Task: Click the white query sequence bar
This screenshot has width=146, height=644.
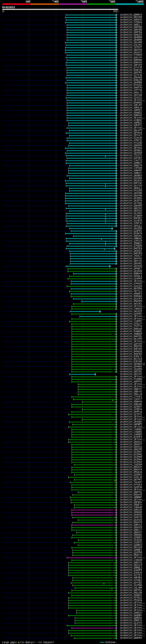Action: coord(60,9)
